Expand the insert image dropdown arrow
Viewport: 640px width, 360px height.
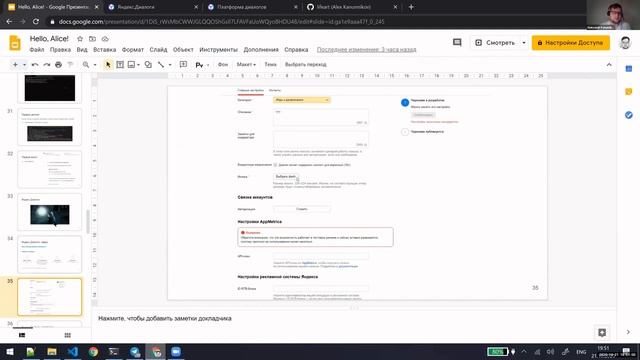(x=138, y=64)
